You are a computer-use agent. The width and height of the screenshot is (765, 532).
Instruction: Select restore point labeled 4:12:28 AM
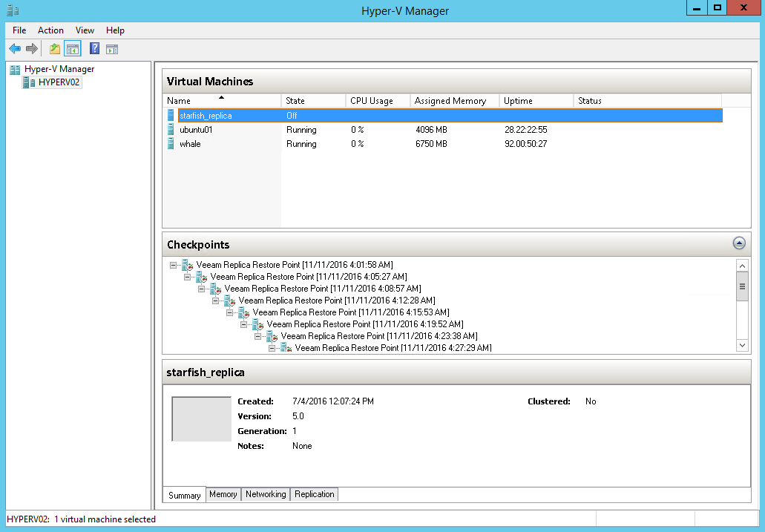(337, 301)
